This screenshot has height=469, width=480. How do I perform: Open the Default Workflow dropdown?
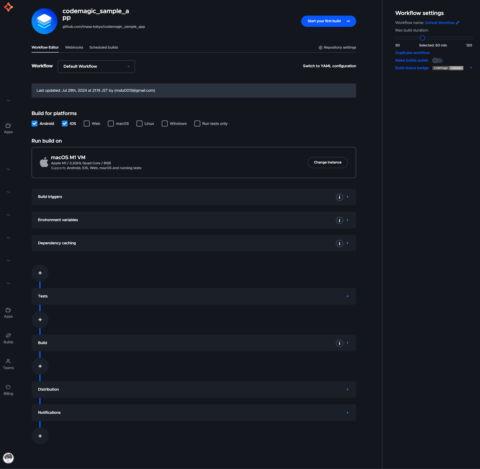(x=96, y=66)
